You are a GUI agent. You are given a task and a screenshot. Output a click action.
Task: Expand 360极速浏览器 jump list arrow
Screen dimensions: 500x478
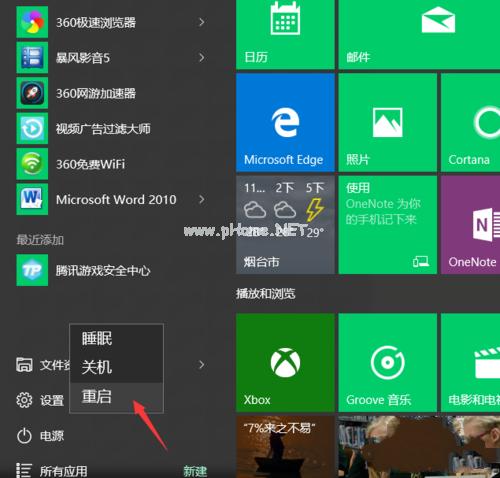pos(201,22)
